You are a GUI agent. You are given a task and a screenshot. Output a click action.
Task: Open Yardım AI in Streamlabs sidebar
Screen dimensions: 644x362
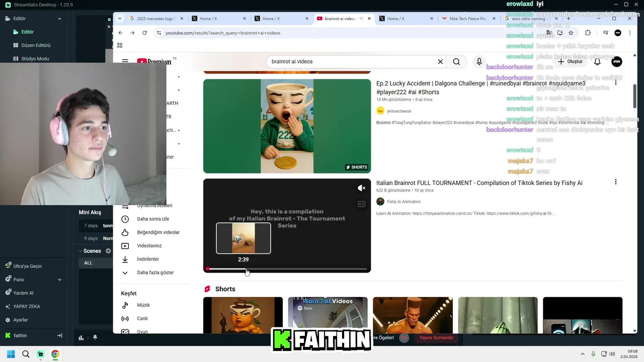point(23,293)
